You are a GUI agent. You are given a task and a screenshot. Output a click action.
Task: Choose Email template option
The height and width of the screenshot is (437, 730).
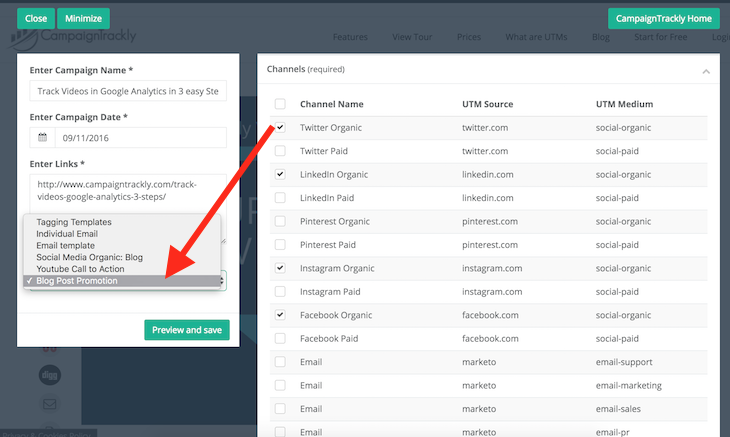[x=122, y=245]
